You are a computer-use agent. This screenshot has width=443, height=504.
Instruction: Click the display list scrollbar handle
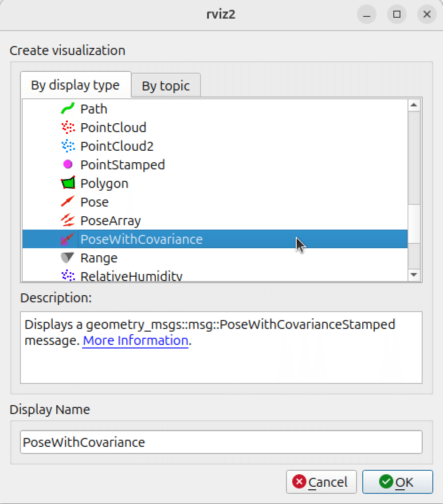tap(414, 224)
